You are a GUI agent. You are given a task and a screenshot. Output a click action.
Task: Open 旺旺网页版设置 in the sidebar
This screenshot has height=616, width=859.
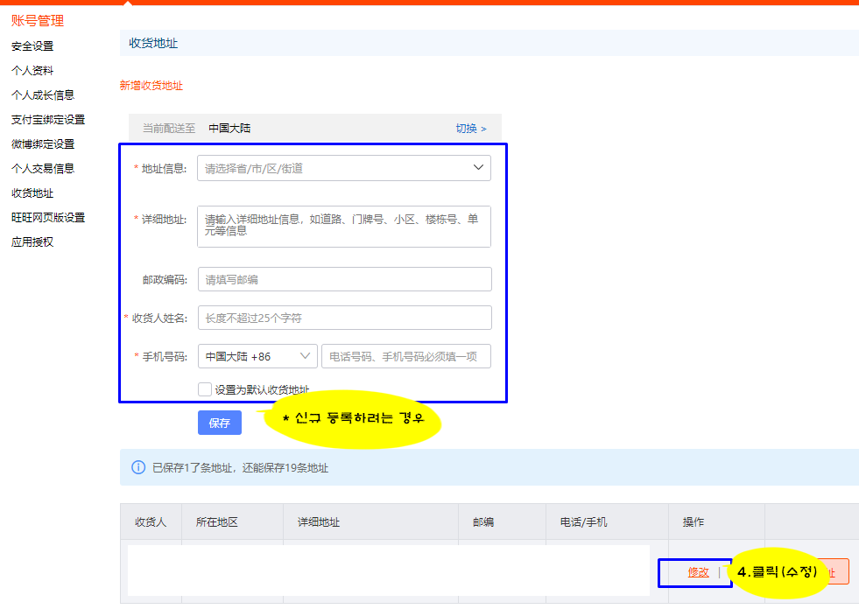(x=46, y=217)
